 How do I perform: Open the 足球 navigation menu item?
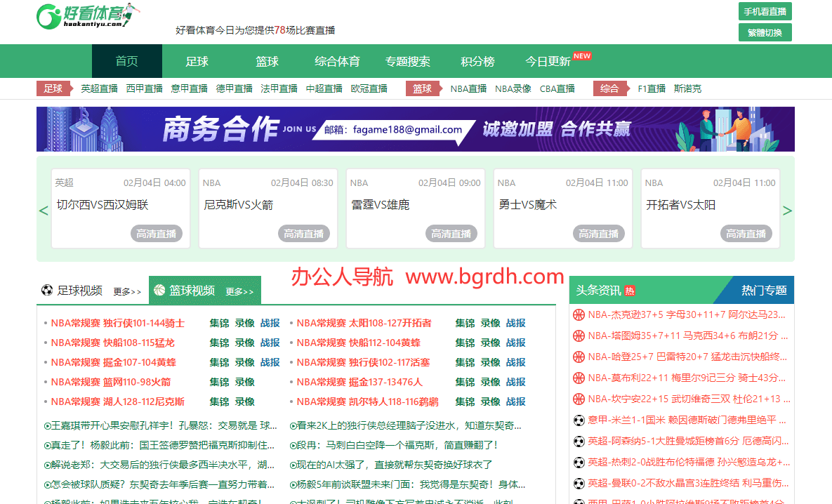pyautogui.click(x=197, y=62)
